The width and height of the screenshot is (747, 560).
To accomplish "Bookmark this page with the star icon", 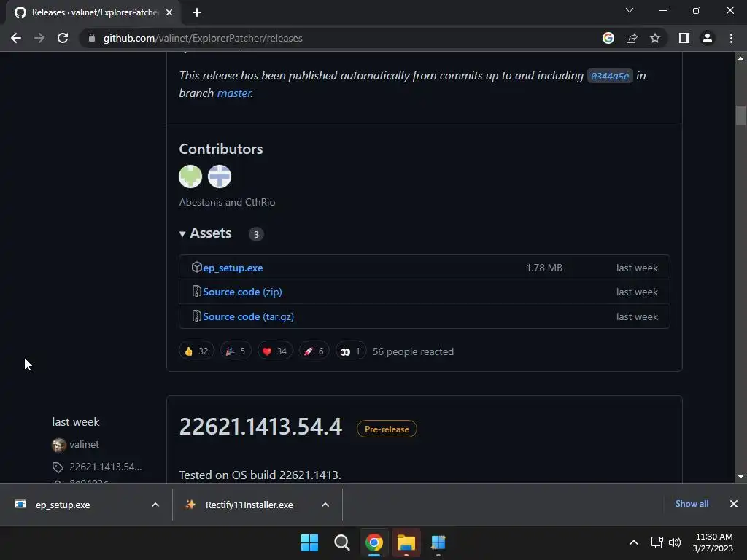I will (x=655, y=38).
